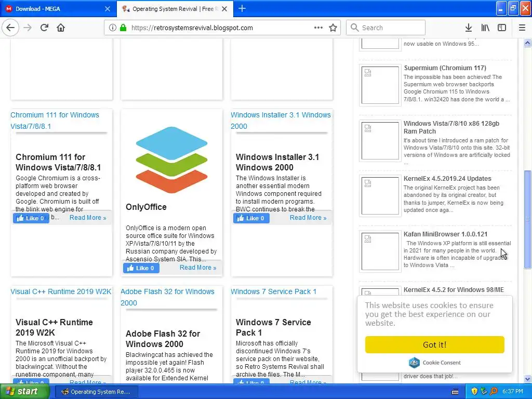Open the Firefox hamburger menu
Image resolution: width=532 pixels, height=399 pixels.
pyautogui.click(x=522, y=28)
